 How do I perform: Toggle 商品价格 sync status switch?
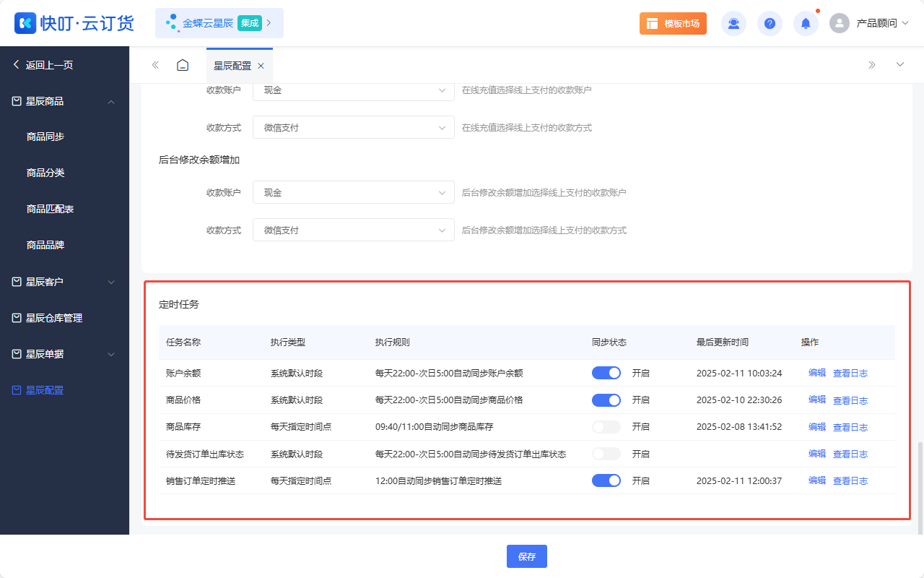point(606,400)
